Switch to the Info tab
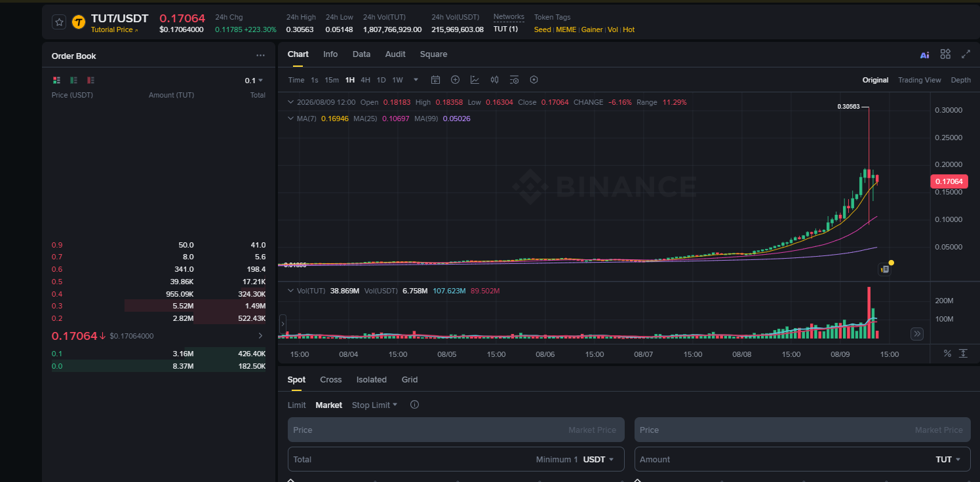This screenshot has height=482, width=980. click(x=330, y=54)
